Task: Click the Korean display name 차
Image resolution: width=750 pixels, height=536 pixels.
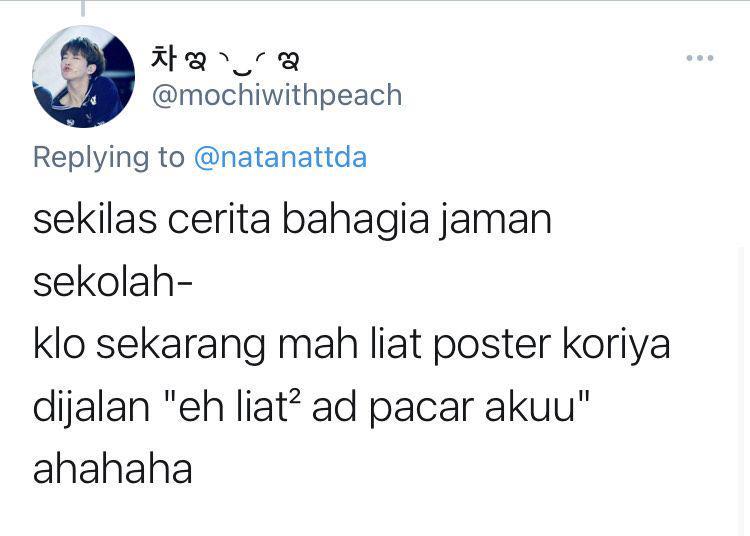Action: tap(164, 59)
